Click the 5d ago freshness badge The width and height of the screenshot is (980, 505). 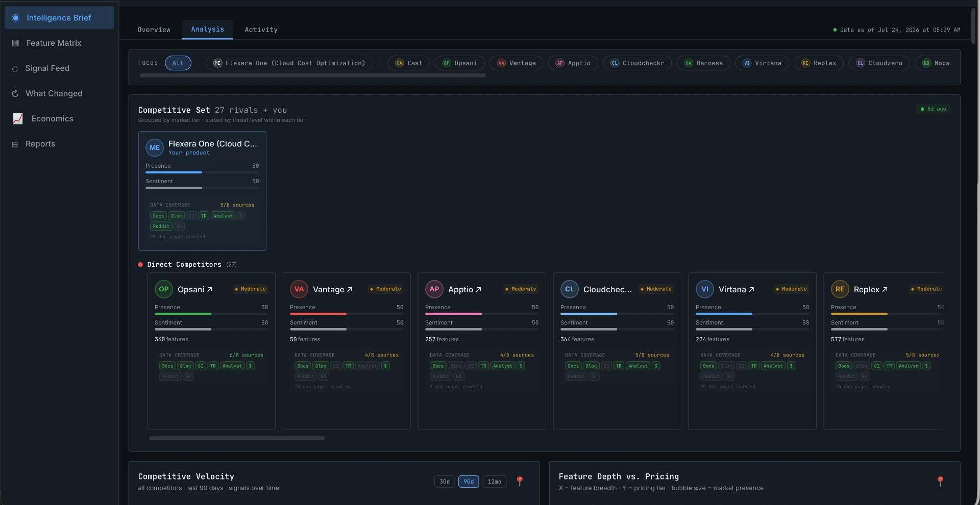pyautogui.click(x=933, y=109)
